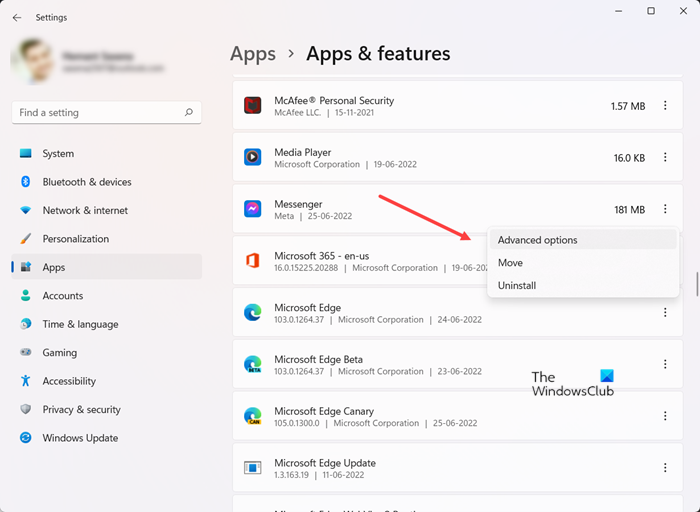Screen dimensions: 700x512
Task: Select the Apps category label
Action: (54, 267)
